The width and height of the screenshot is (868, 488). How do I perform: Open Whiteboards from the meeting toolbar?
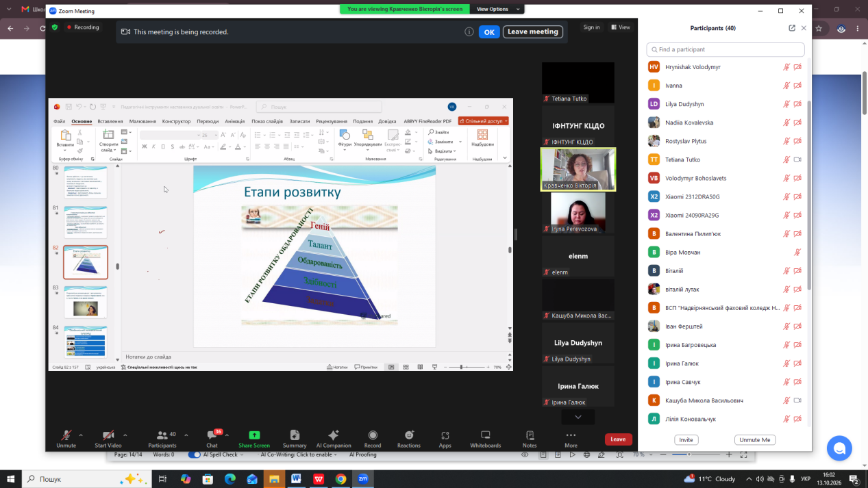pos(485,438)
